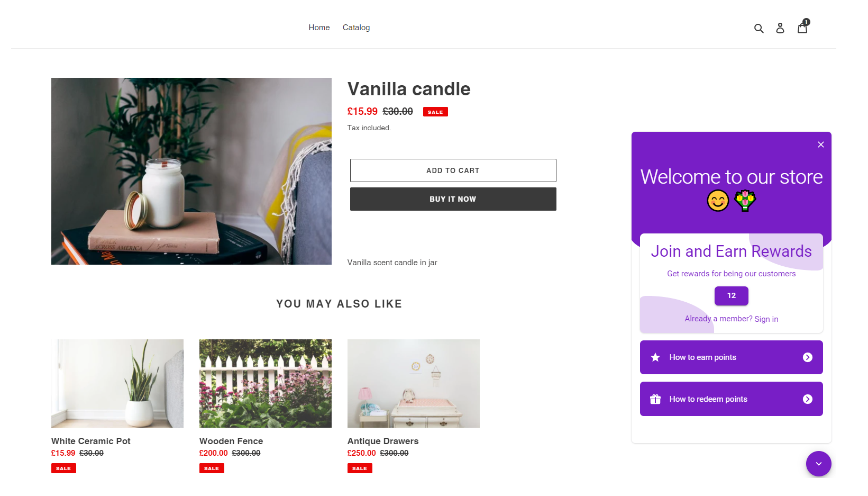Expand How to earn points arrow
The width and height of the screenshot is (868, 496).
[x=808, y=357]
